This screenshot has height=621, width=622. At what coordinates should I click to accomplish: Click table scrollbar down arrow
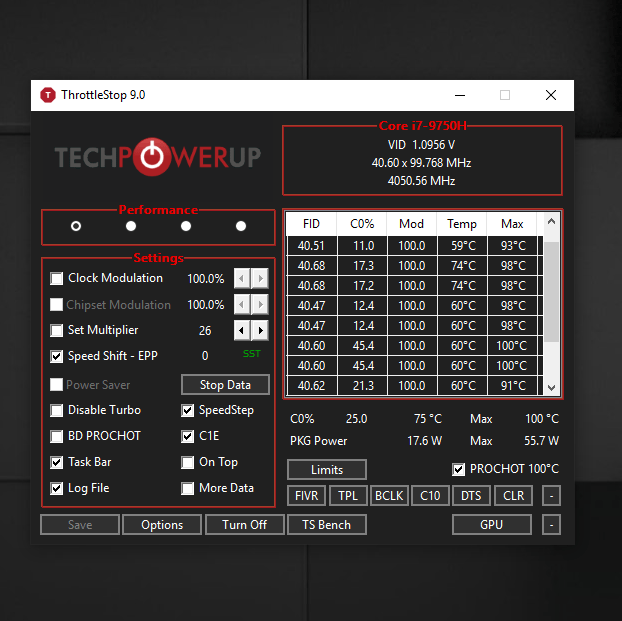[x=551, y=387]
